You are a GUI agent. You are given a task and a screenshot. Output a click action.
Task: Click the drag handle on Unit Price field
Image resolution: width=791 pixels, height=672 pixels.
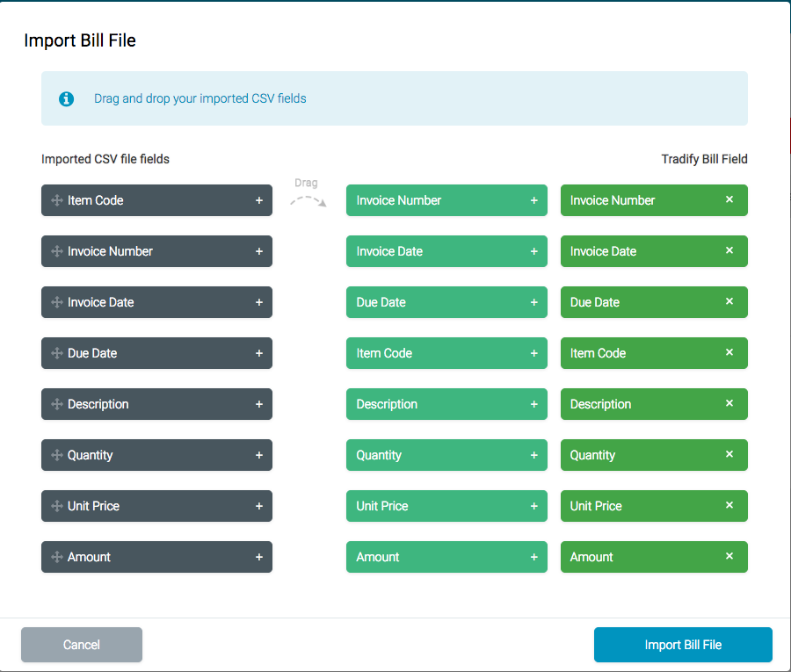coord(55,506)
